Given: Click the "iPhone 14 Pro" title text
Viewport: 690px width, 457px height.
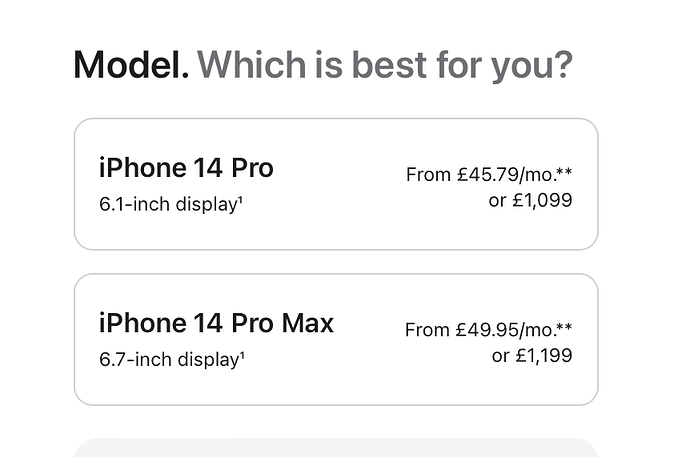Looking at the screenshot, I should tap(186, 168).
